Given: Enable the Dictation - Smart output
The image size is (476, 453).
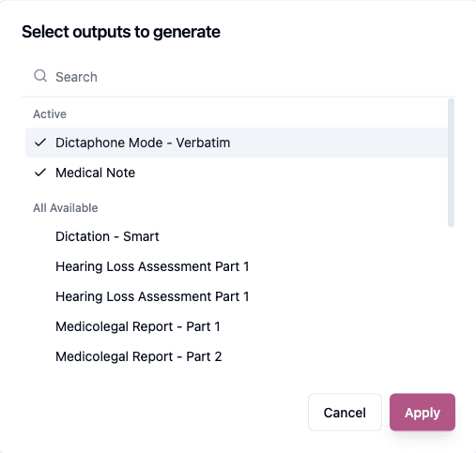Looking at the screenshot, I should coord(237,236).
